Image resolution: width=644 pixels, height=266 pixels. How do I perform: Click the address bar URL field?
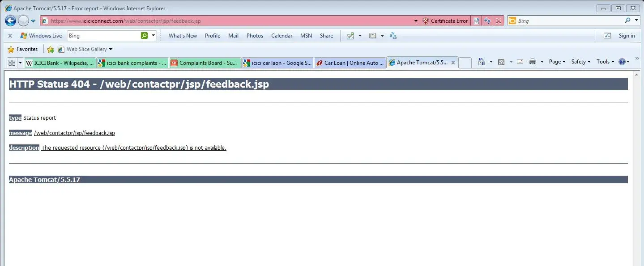(226, 21)
